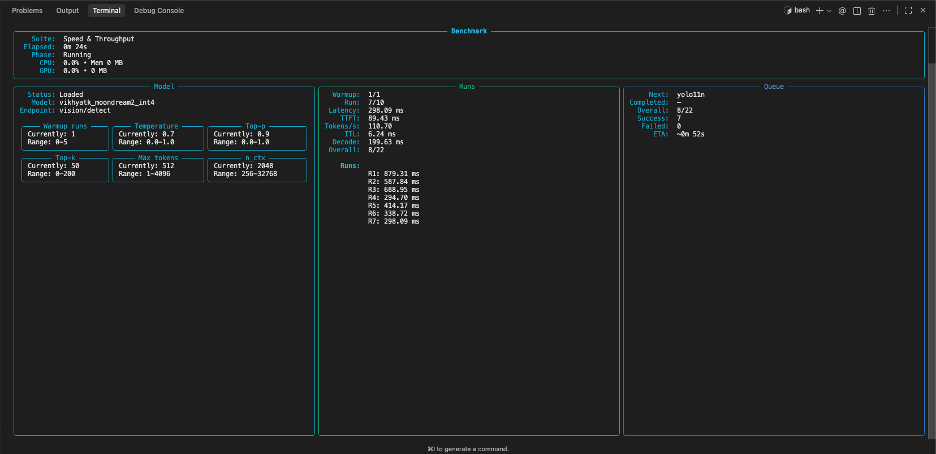936x454 pixels.
Task: Select the Top-p parameter box
Action: [256, 137]
